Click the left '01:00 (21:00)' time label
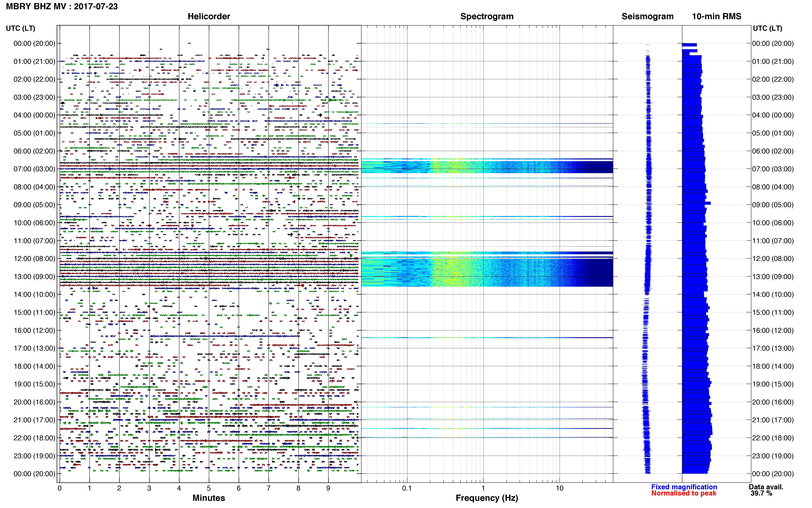The width and height of the screenshot is (812, 508). (34, 62)
